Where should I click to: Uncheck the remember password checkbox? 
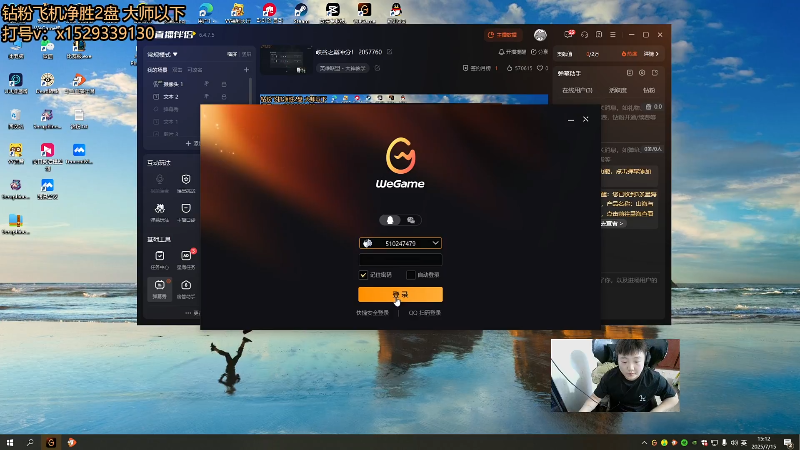(363, 274)
